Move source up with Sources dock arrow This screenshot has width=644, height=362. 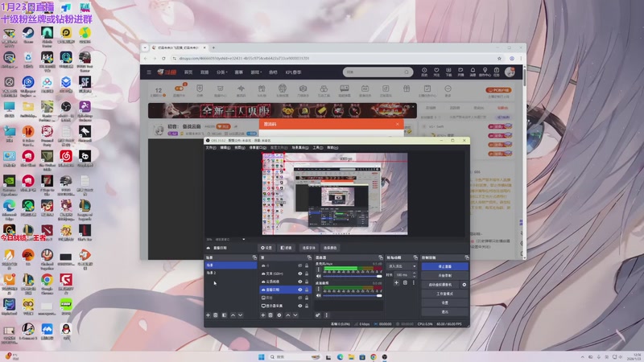coord(288,315)
